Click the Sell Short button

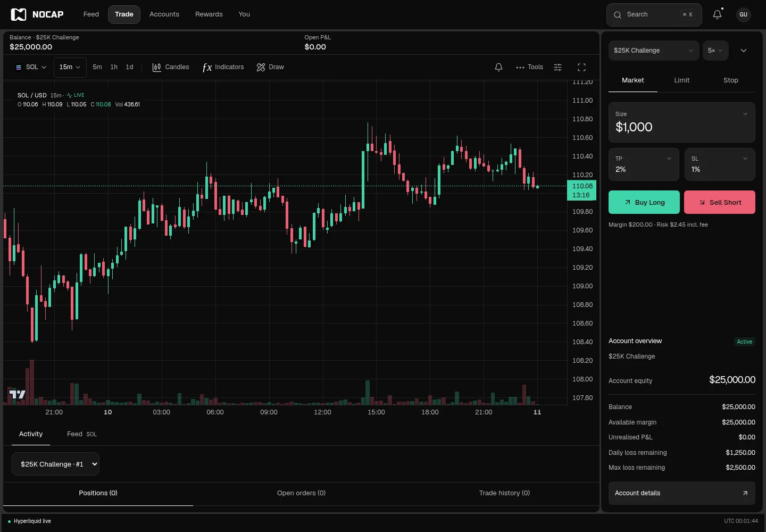tap(720, 202)
